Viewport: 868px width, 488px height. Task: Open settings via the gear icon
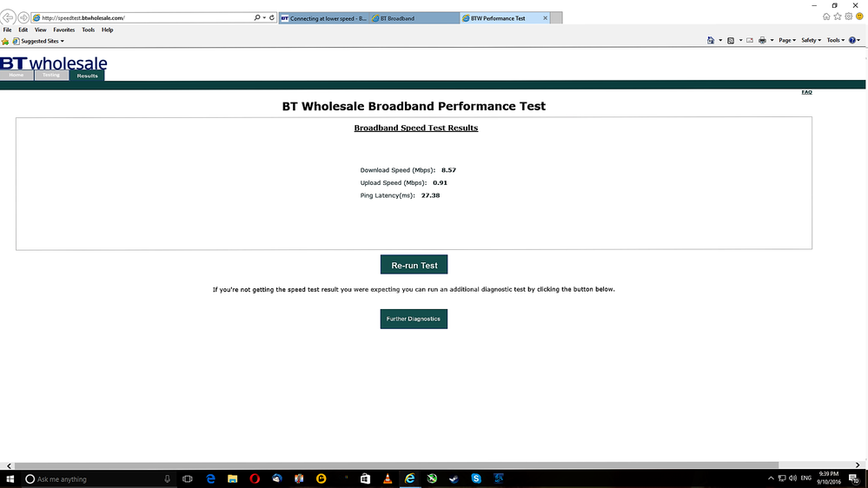(x=849, y=16)
